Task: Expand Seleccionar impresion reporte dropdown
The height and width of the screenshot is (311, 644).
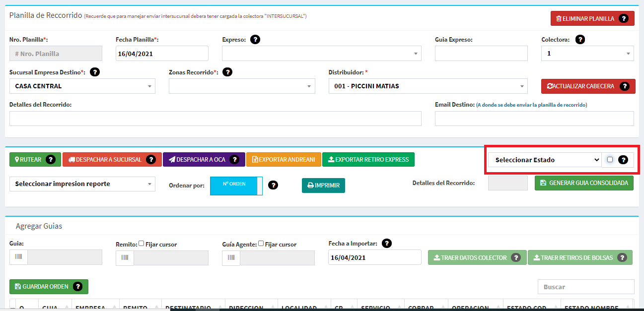Action: [82, 184]
